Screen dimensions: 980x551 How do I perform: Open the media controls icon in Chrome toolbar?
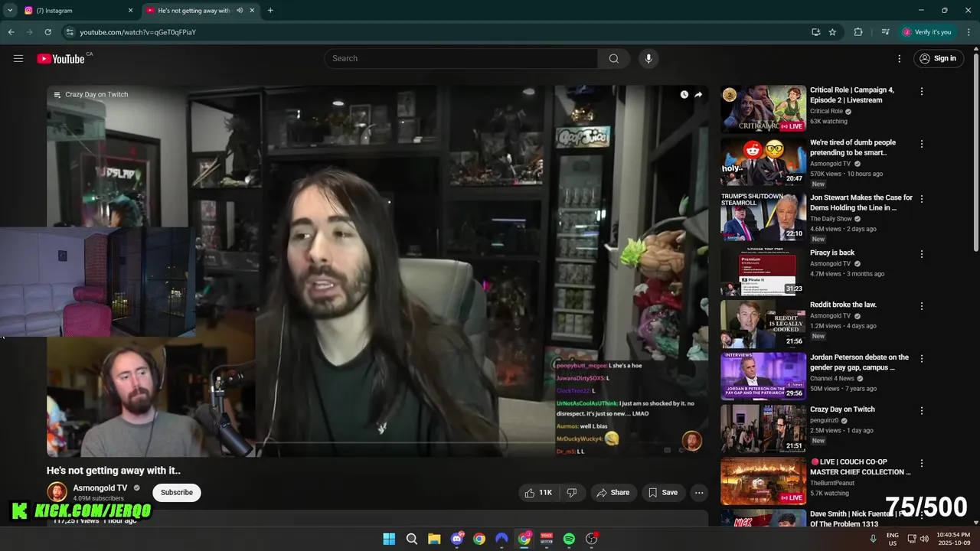885,32
